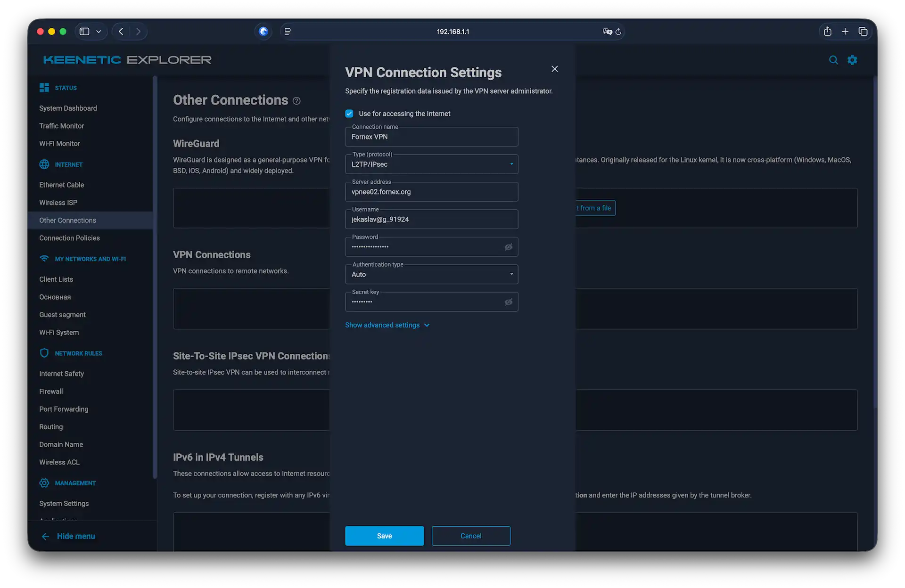The image size is (905, 588).
Task: Open Wi-Fi Monitor page
Action: point(59,144)
